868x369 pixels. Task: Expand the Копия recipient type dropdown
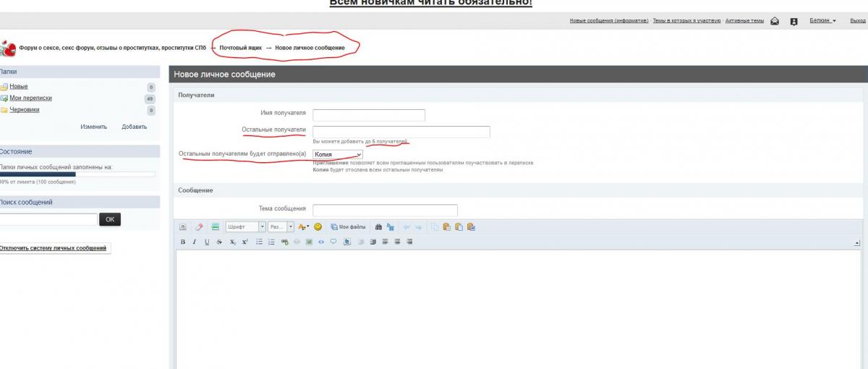(338, 154)
